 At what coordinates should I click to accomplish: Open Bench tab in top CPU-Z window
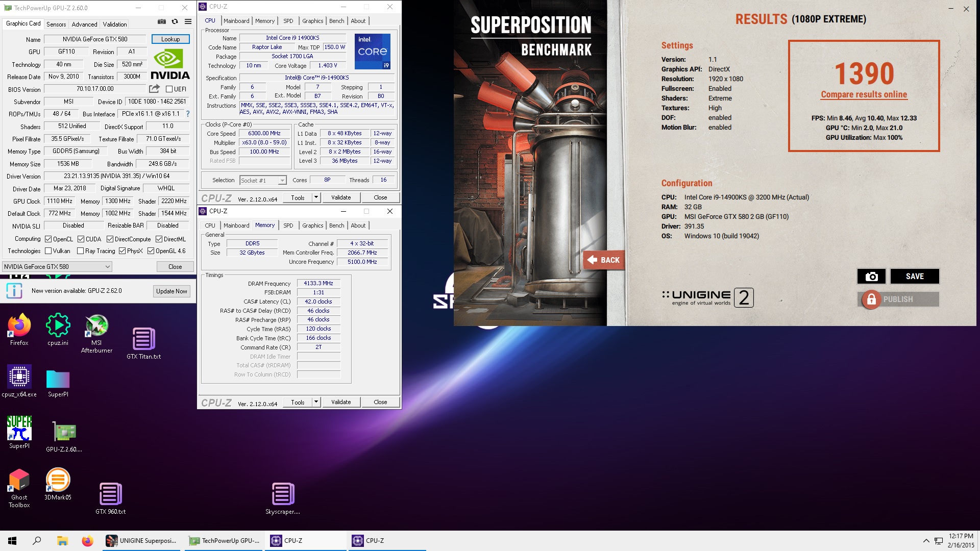click(x=336, y=21)
